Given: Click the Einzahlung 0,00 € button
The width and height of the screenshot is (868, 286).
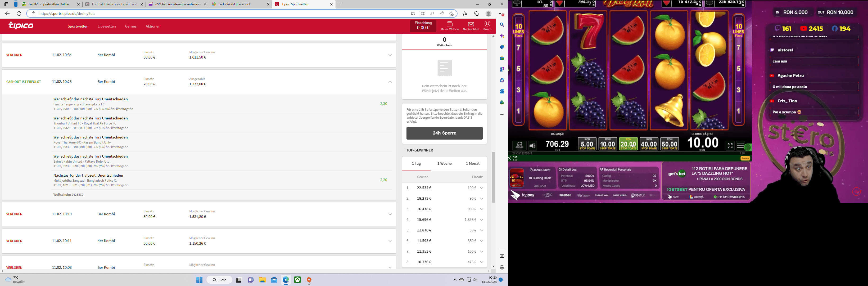Looking at the screenshot, I should [423, 26].
